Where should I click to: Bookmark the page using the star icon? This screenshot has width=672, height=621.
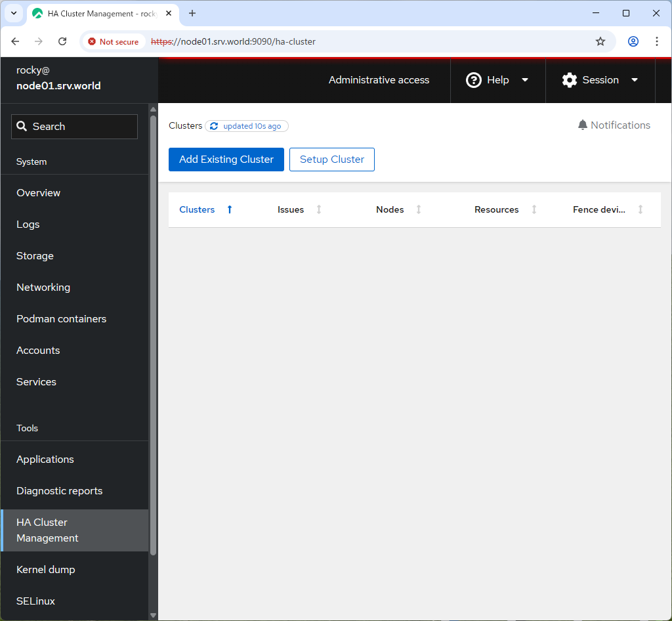pyautogui.click(x=600, y=41)
